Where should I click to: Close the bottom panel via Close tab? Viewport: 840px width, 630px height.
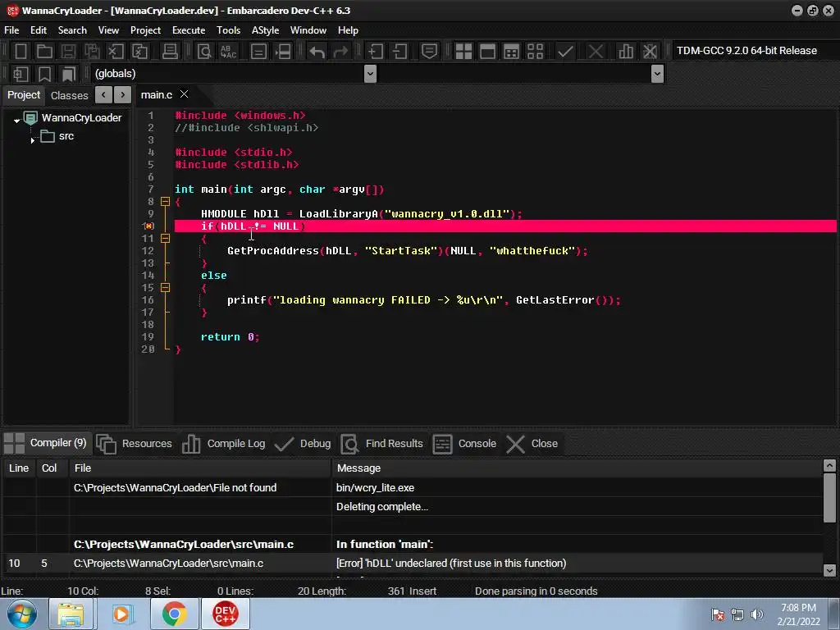[x=532, y=444]
